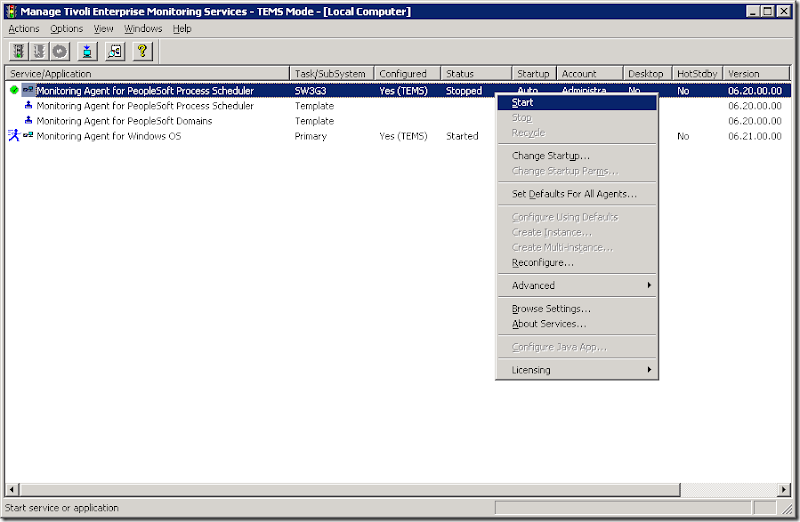
Task: Open the Options menu
Action: tap(66, 29)
